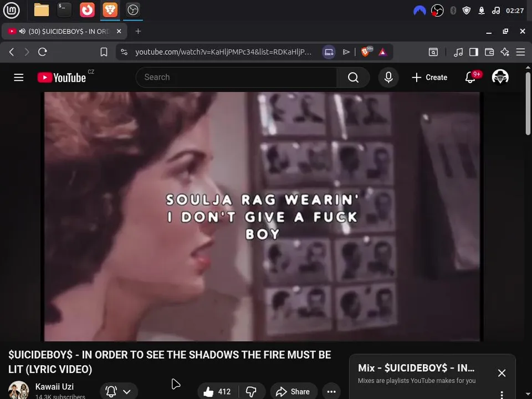Open the Brave Rewards triangle icon

click(x=383, y=52)
